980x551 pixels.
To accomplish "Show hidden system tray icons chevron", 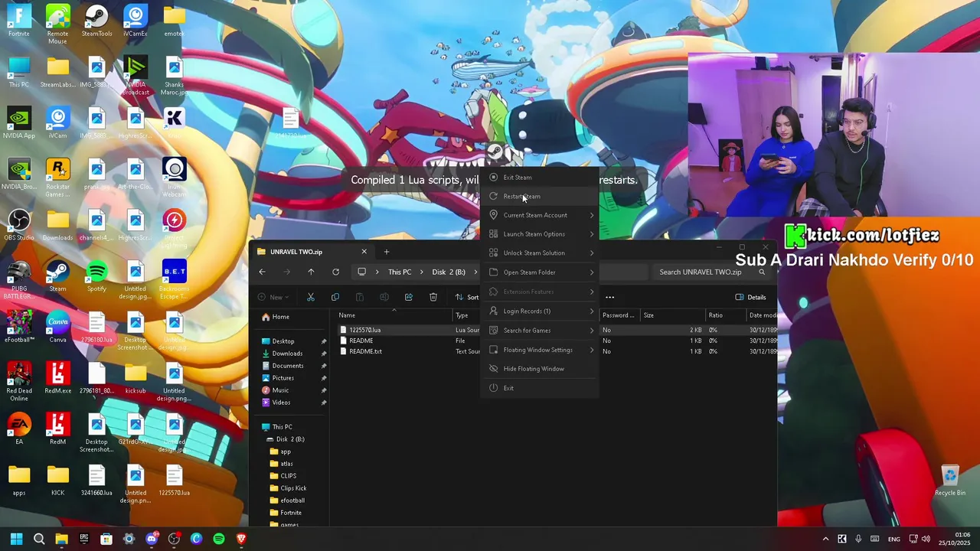I will [x=825, y=539].
